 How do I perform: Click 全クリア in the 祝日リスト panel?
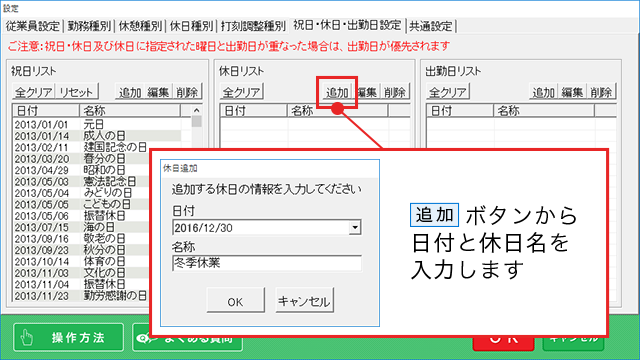pyautogui.click(x=33, y=92)
